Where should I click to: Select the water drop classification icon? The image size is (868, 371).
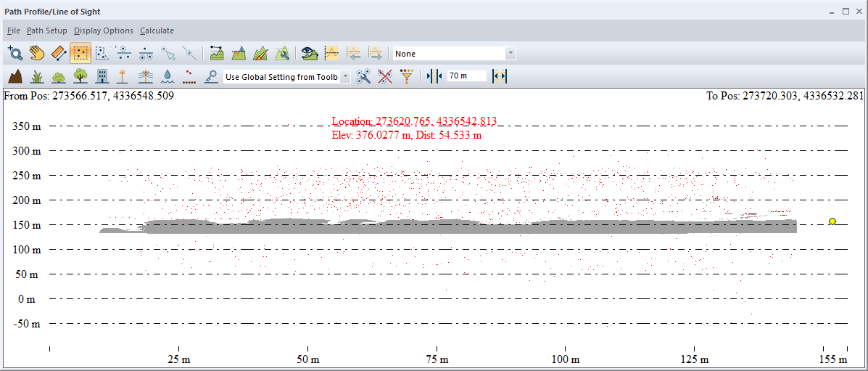(168, 76)
